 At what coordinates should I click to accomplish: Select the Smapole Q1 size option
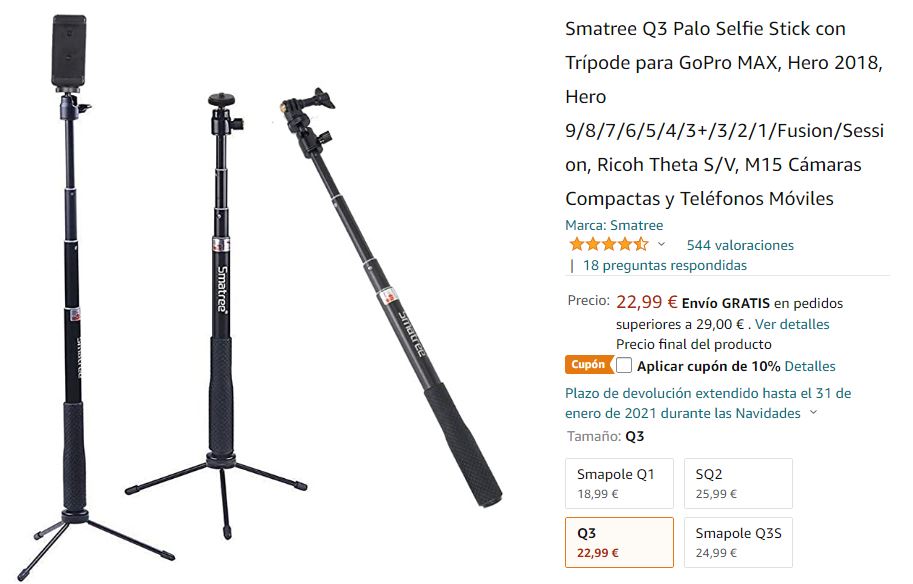coord(619,483)
